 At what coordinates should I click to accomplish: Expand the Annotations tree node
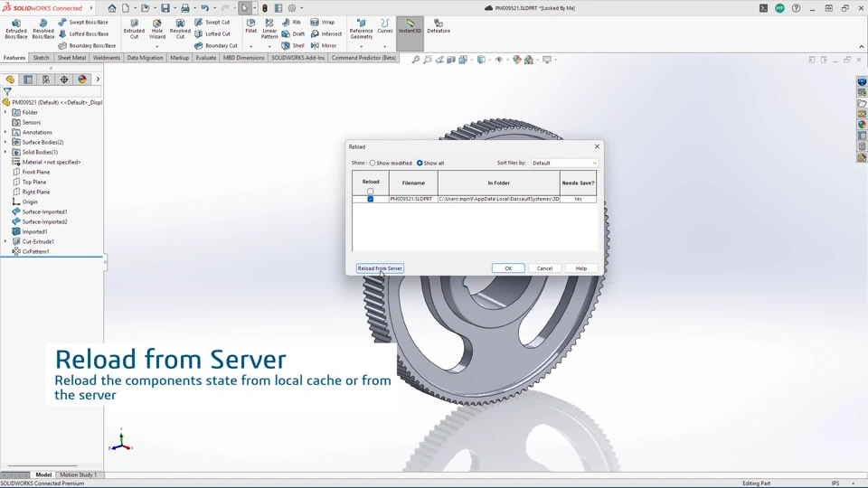click(5, 132)
